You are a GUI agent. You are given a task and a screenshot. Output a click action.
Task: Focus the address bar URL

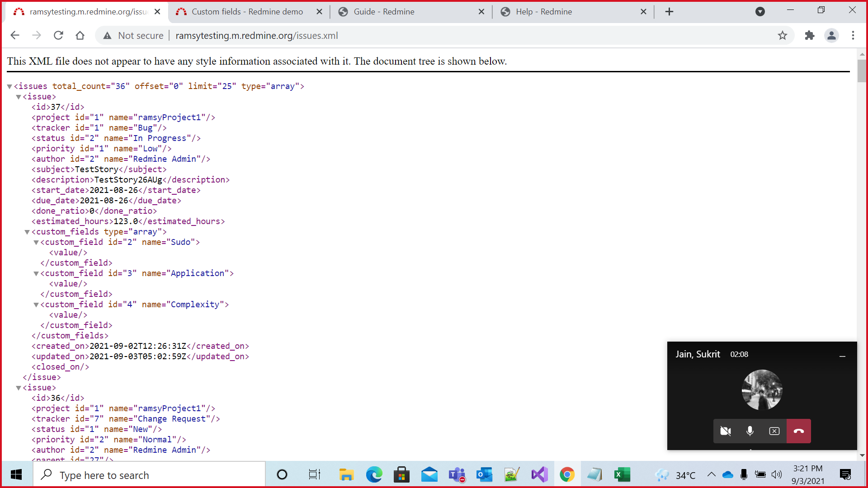(257, 36)
